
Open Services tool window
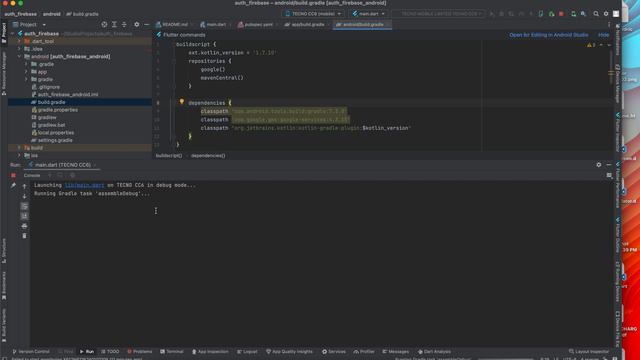coord(334,351)
